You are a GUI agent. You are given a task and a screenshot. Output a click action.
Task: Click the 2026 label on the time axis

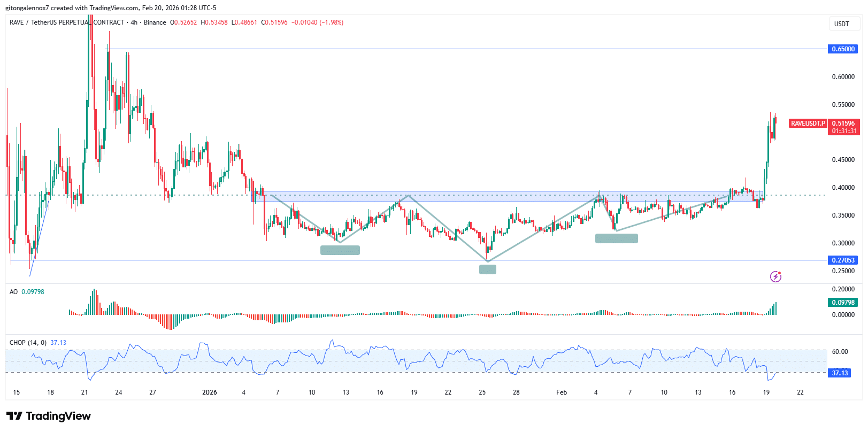209,392
